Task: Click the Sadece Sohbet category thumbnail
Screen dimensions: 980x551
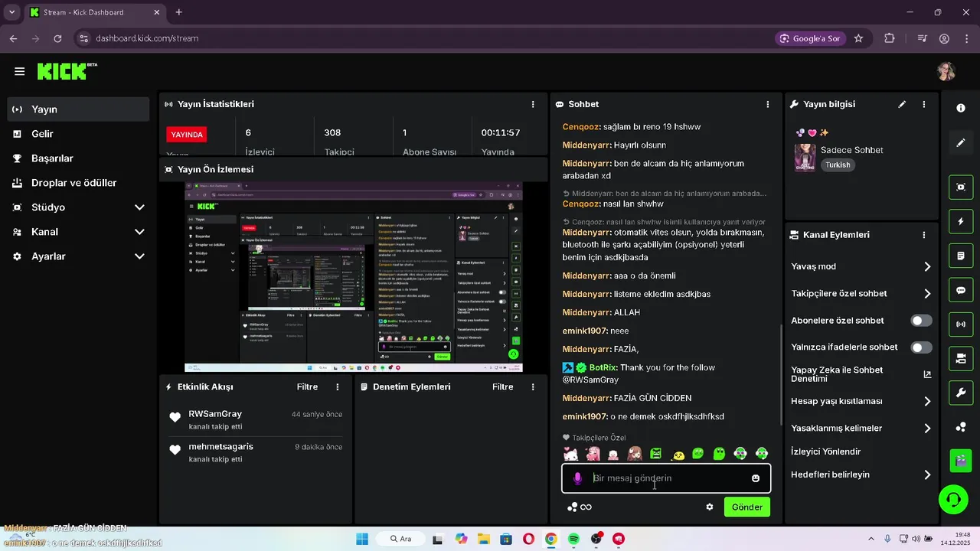Action: (805, 158)
